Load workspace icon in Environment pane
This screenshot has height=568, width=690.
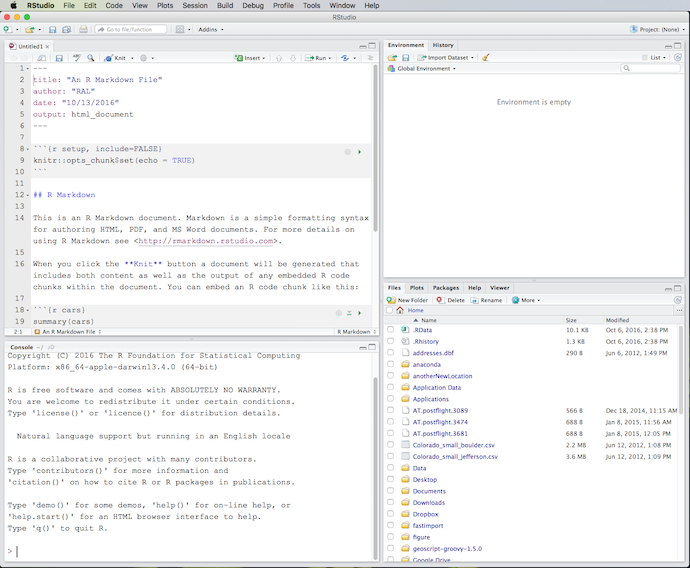tap(392, 58)
